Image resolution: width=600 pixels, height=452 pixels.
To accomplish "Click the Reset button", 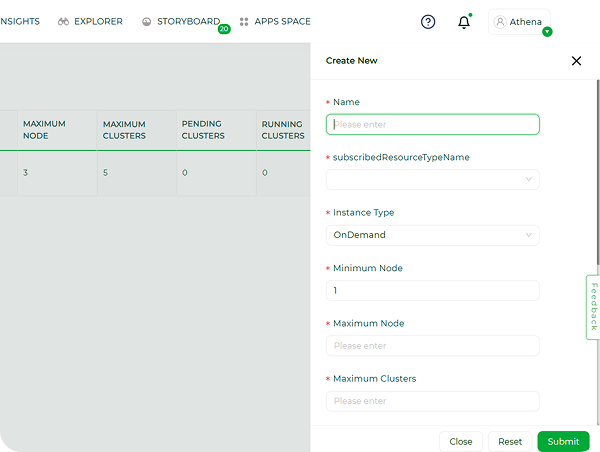I will pos(510,441).
